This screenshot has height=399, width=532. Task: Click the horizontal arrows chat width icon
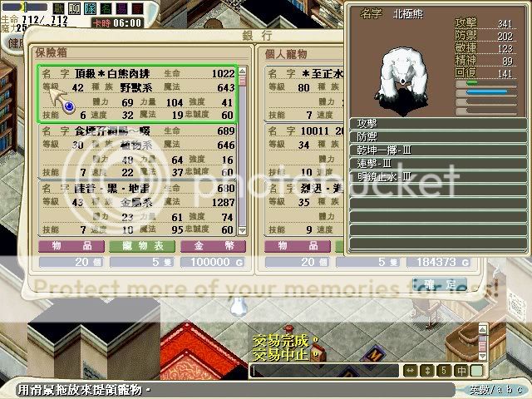point(411,370)
